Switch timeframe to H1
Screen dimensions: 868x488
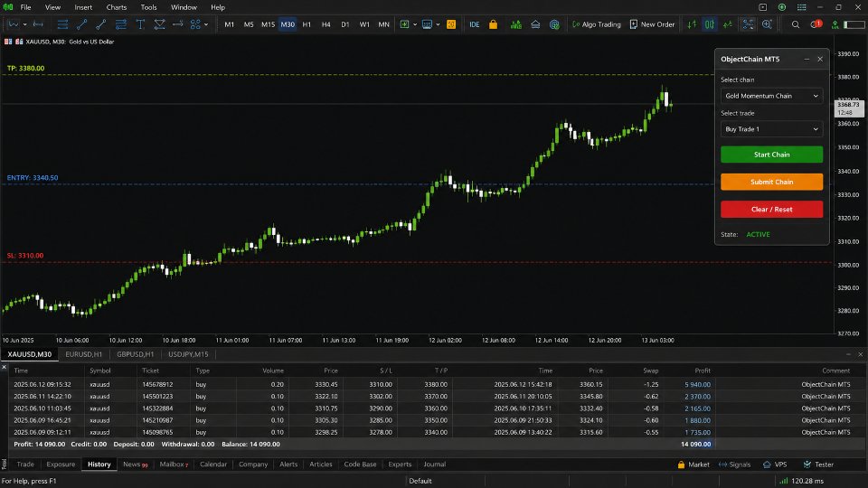(307, 24)
